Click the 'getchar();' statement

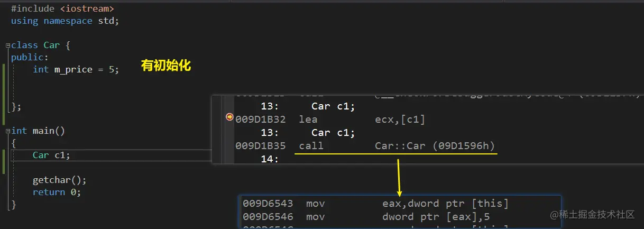(59, 180)
